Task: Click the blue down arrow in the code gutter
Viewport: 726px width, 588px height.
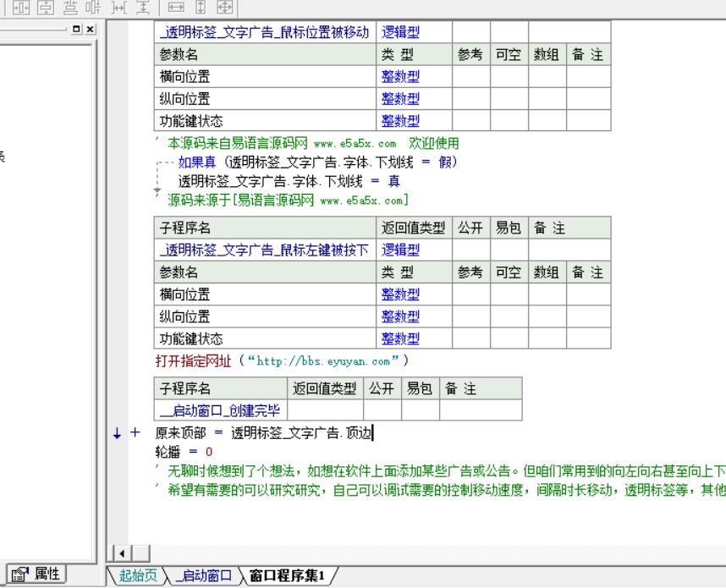Action: tap(117, 433)
